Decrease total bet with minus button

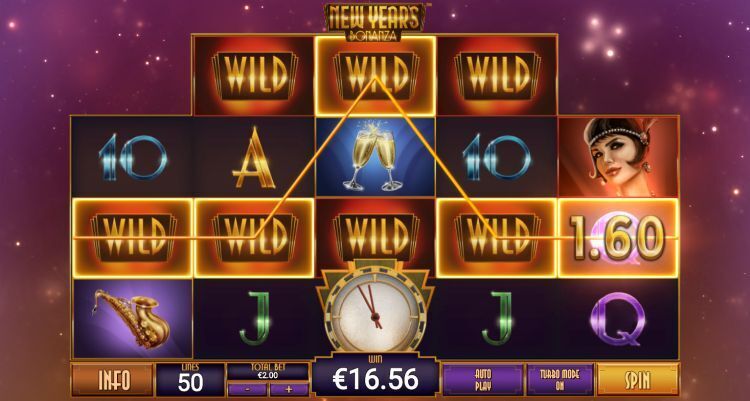point(247,389)
